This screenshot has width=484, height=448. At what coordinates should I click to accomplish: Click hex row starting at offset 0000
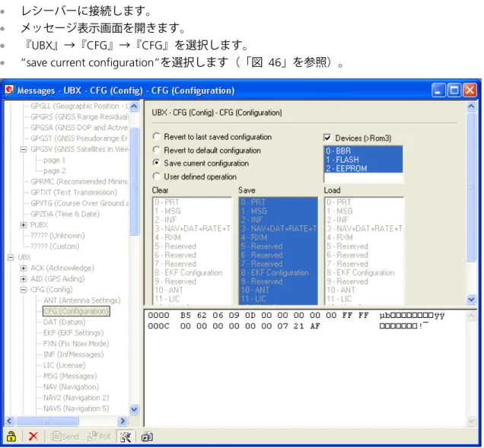296,316
